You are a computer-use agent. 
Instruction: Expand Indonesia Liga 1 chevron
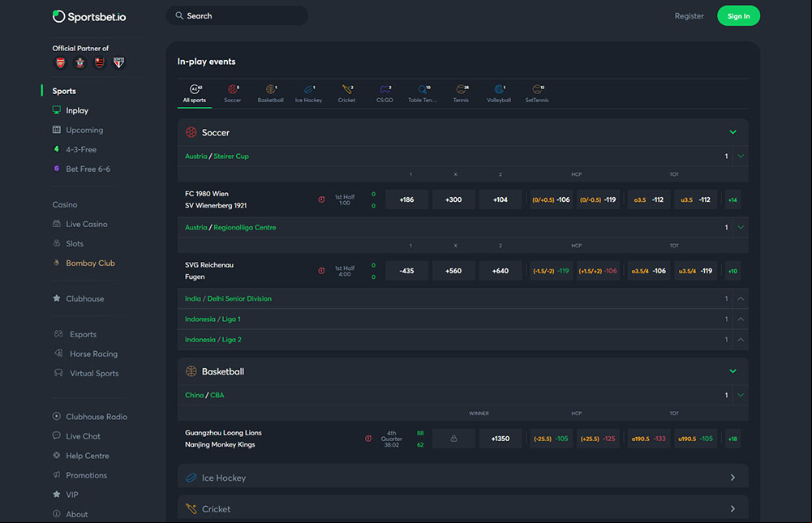[x=741, y=319]
